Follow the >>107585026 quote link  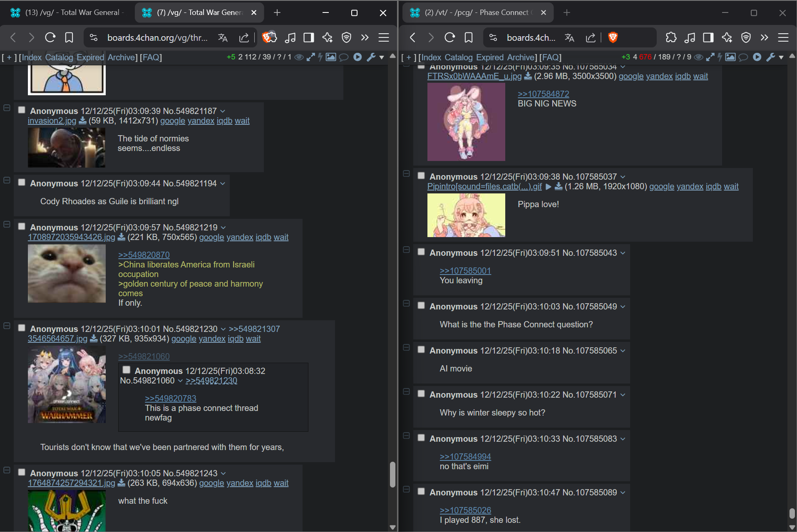pos(465,510)
